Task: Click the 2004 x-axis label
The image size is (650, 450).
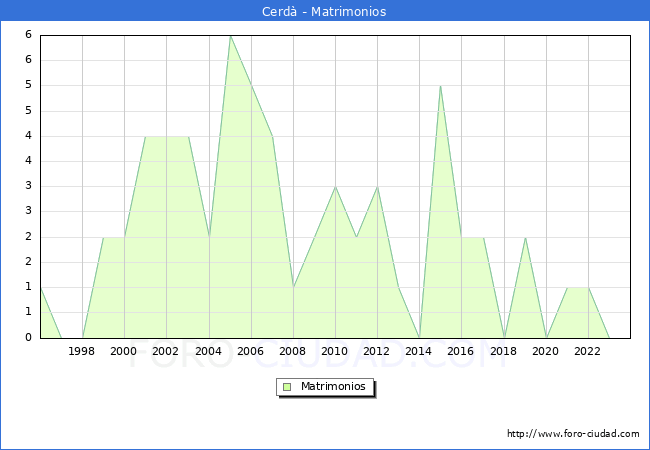Action: (x=209, y=351)
